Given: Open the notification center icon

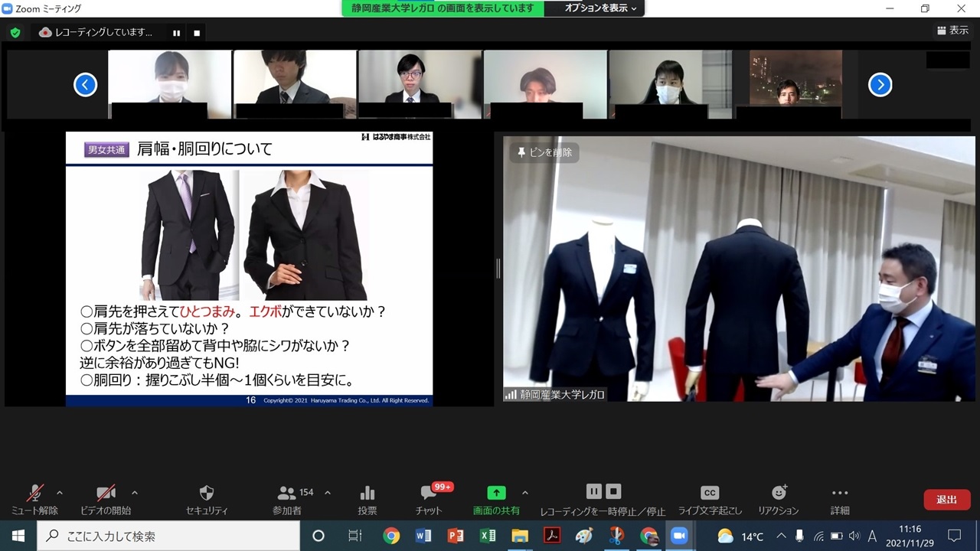Looking at the screenshot, I should (955, 536).
